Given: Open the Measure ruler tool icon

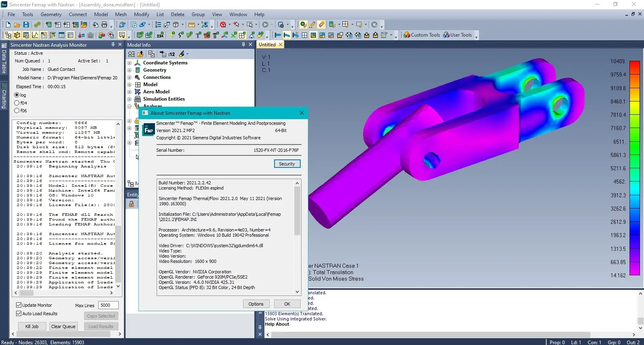Looking at the screenshot, I should point(192,25).
